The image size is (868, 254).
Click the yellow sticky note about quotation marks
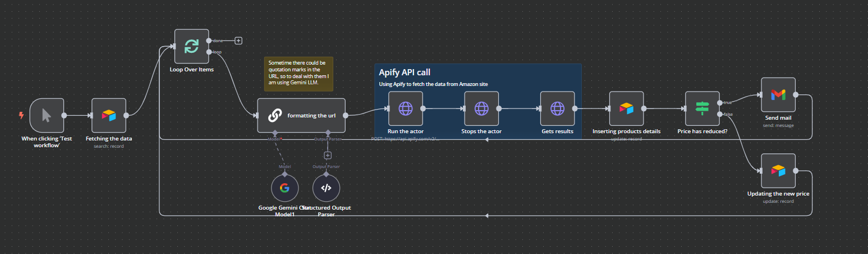pyautogui.click(x=298, y=74)
